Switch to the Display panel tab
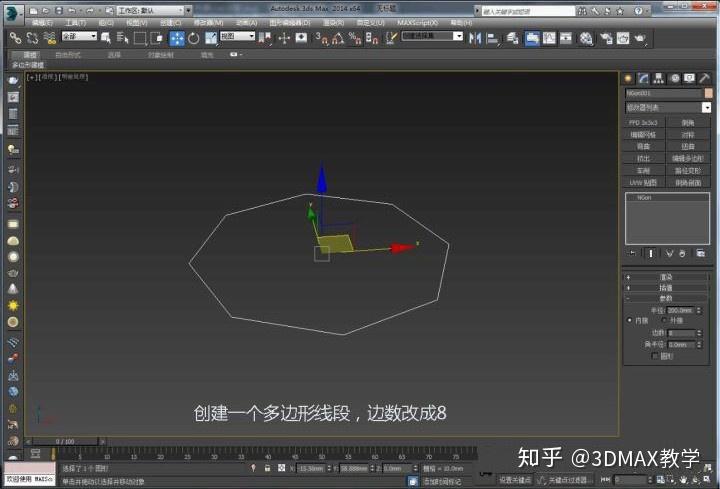This screenshot has width=720, height=489. pos(689,79)
